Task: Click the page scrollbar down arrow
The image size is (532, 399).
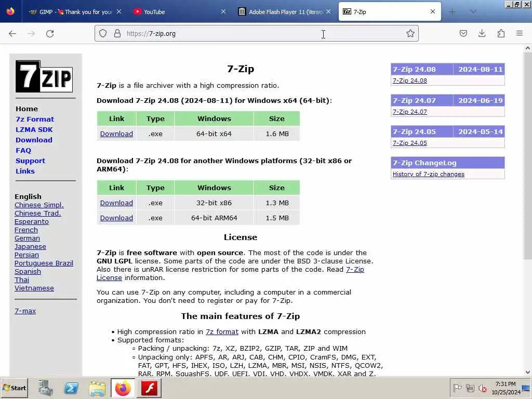Action: pos(528,372)
